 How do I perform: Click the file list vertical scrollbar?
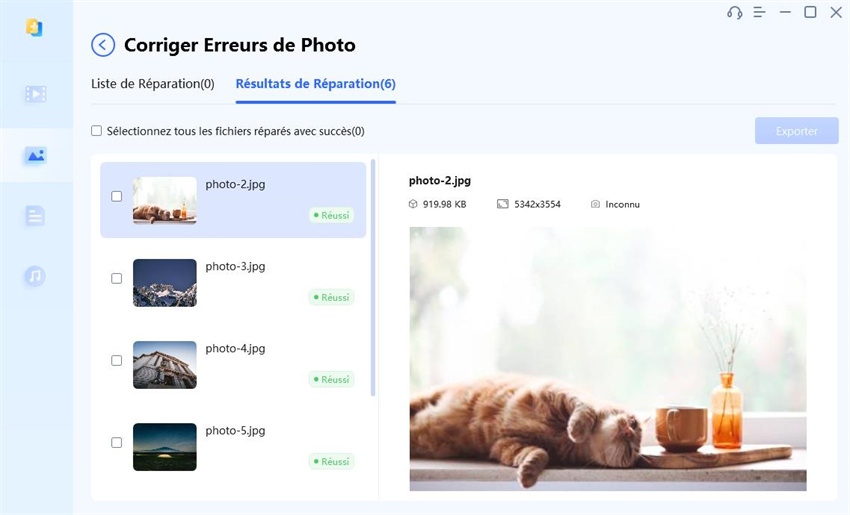[373, 278]
